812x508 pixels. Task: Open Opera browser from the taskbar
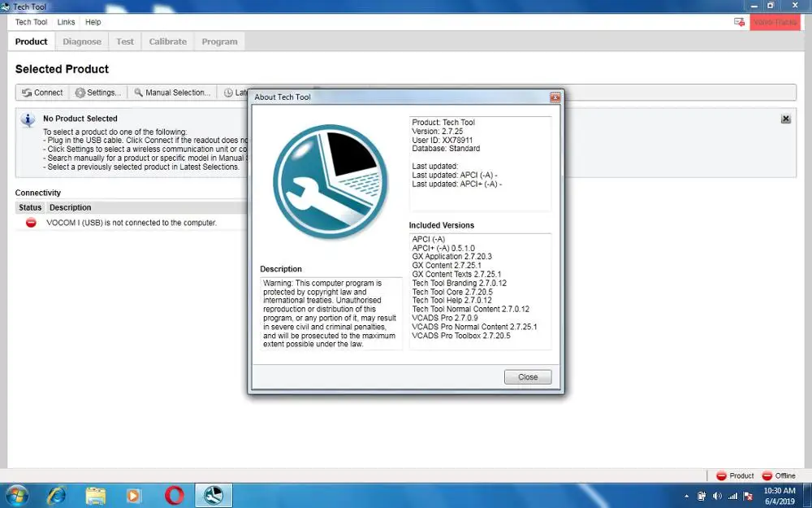[174, 496]
